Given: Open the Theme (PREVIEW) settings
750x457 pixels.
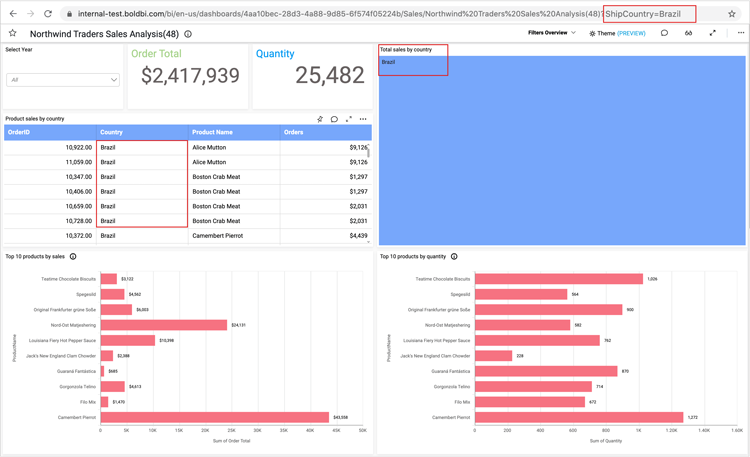Looking at the screenshot, I should point(617,33).
